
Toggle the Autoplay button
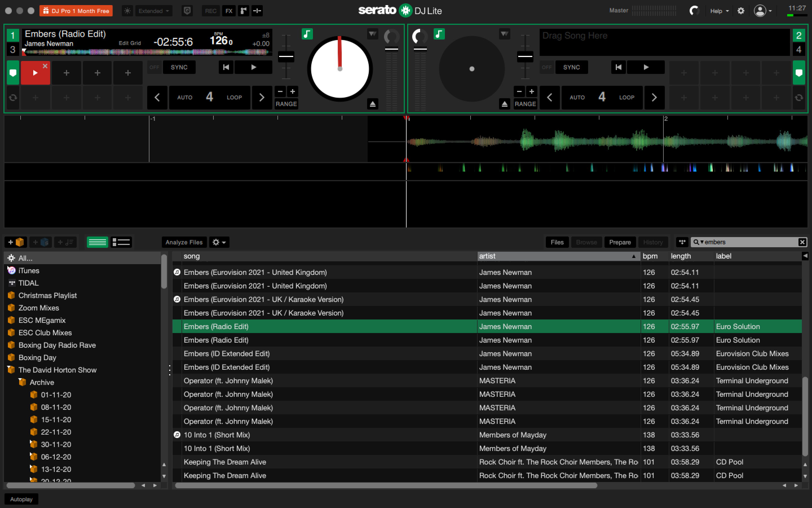(x=21, y=499)
